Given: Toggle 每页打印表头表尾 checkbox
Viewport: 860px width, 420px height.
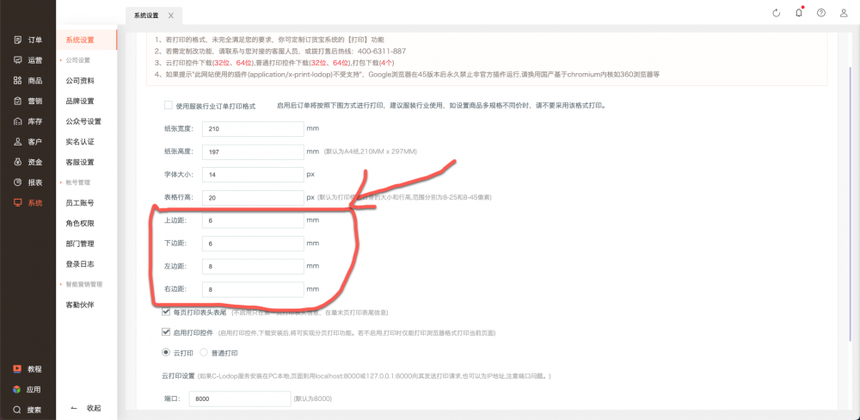Looking at the screenshot, I should coord(166,312).
